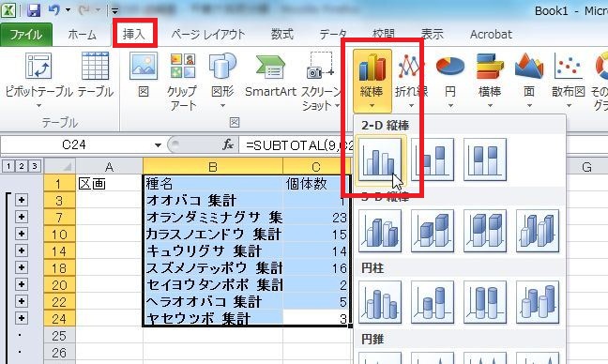This screenshot has height=364, width=608.
Task: Select column B header
Action: click(x=212, y=166)
